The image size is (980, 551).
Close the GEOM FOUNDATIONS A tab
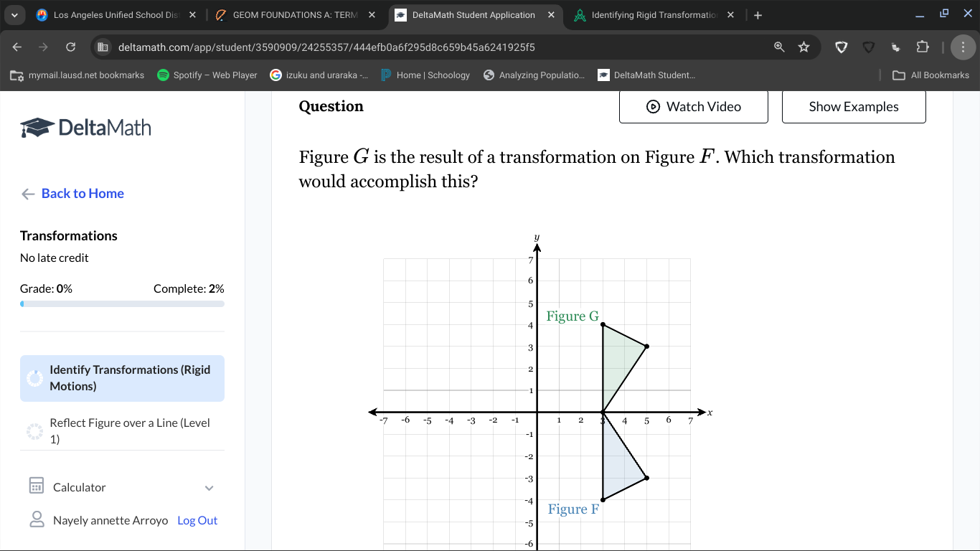coord(372,15)
